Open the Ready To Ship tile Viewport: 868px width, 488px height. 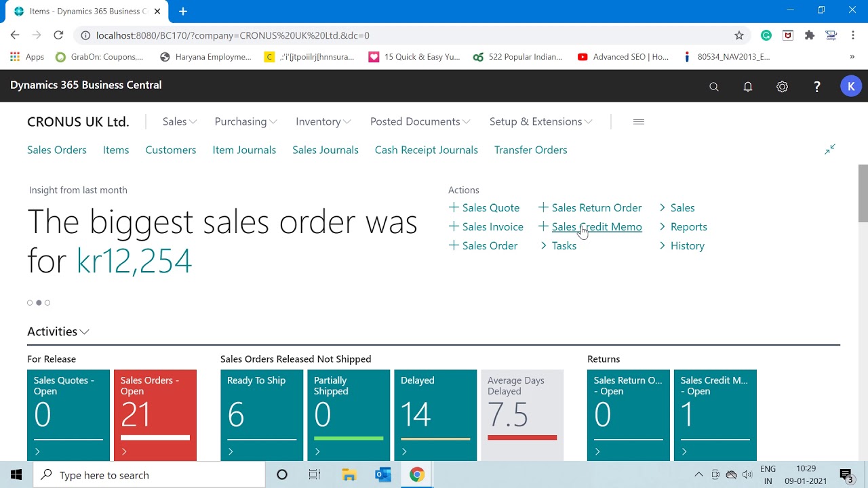pos(262,415)
